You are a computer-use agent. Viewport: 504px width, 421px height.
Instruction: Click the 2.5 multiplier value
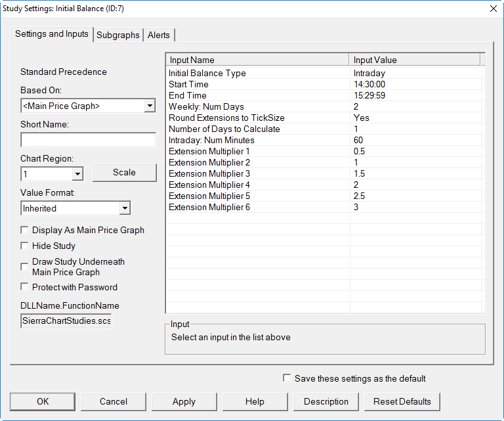(359, 196)
